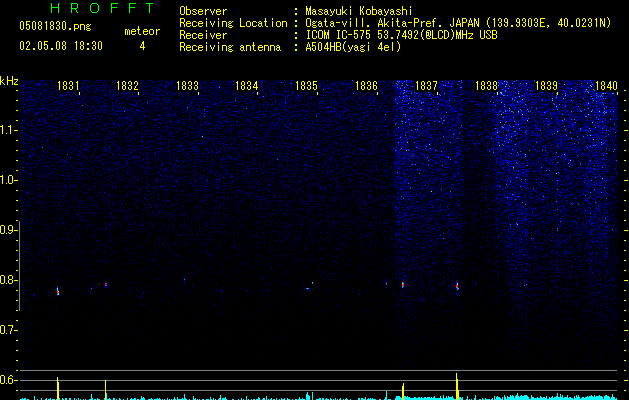Viewport: 629px width, 400px height.
Task: Click the meteor echo just before 1831
Action: (58, 291)
